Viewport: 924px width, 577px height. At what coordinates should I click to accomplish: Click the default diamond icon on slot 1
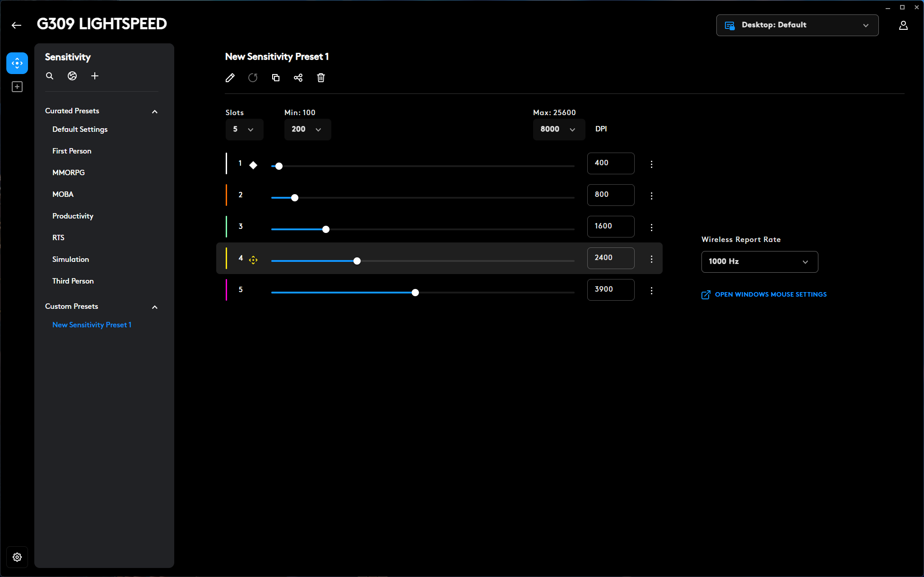point(253,165)
